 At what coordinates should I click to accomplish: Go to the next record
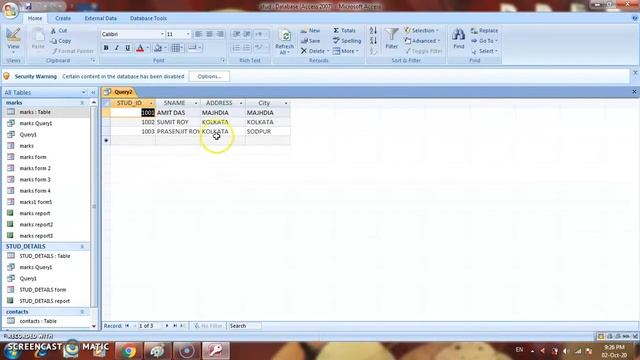pyautogui.click(x=167, y=326)
